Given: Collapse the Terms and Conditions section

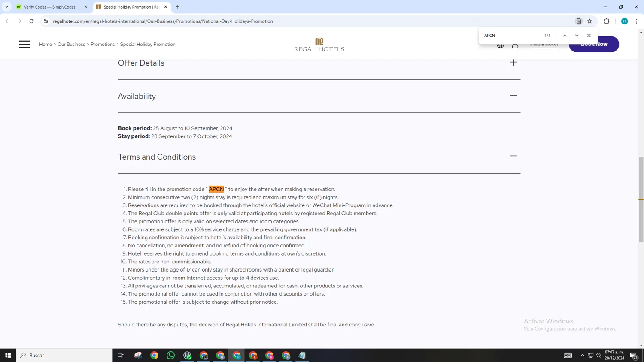Looking at the screenshot, I should coord(513,156).
